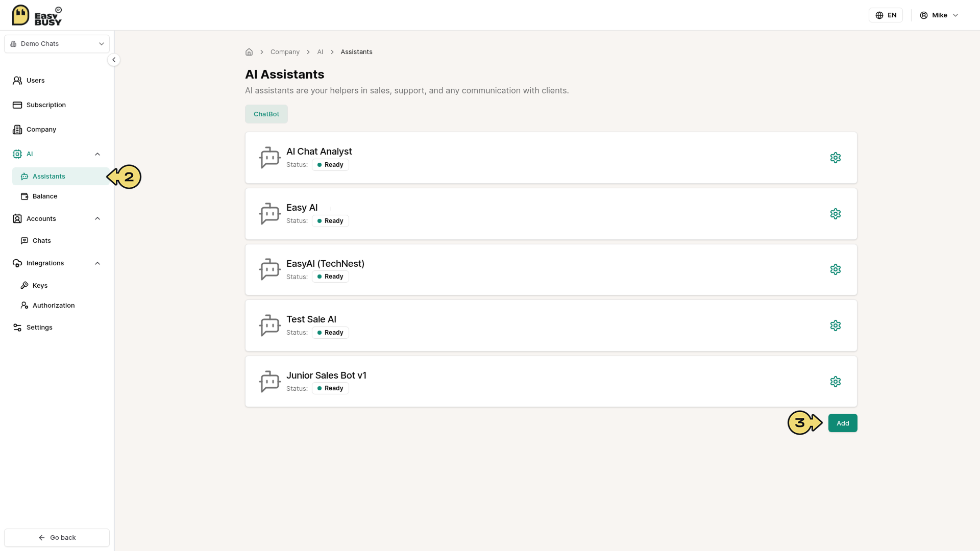Click the Junior Sales Bot v1 title
Viewport: 980px width, 551px height.
click(326, 375)
